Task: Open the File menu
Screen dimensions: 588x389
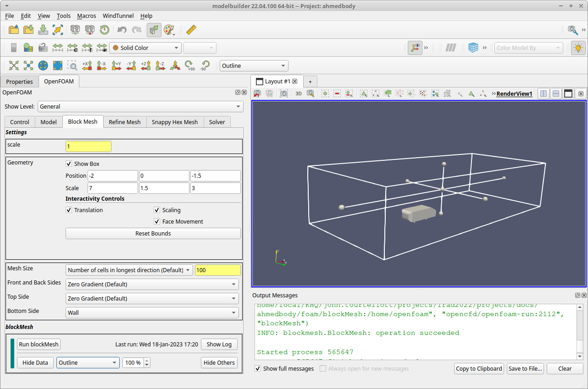Action: point(9,16)
